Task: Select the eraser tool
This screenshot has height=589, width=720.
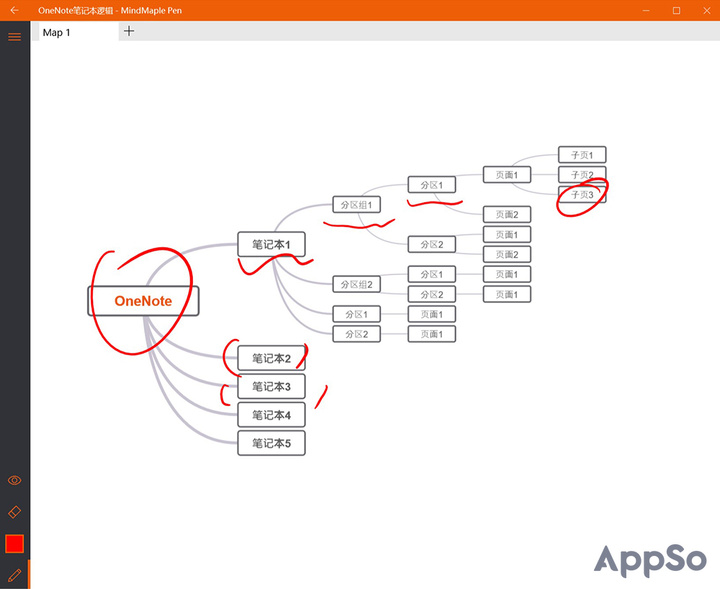Action: click(15, 512)
